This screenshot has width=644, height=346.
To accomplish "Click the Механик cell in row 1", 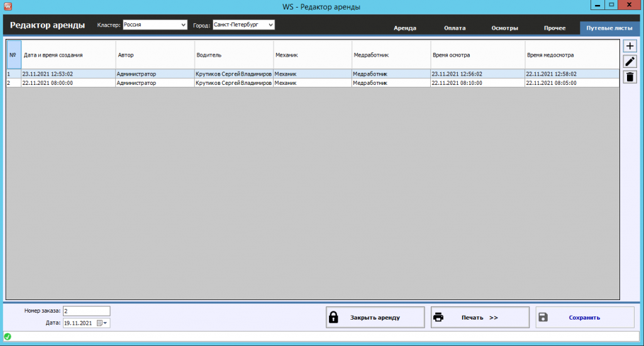I will click(313, 74).
